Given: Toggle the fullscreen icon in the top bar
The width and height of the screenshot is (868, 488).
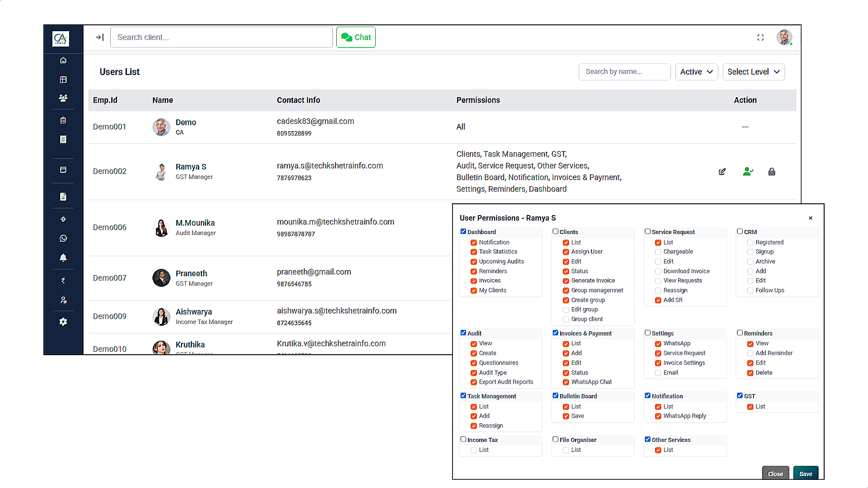Looking at the screenshot, I should 760,38.
